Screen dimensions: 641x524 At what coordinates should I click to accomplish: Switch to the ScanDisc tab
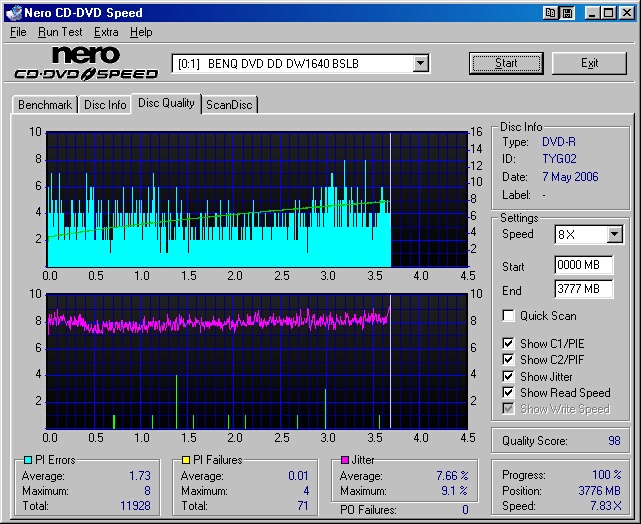(x=229, y=105)
